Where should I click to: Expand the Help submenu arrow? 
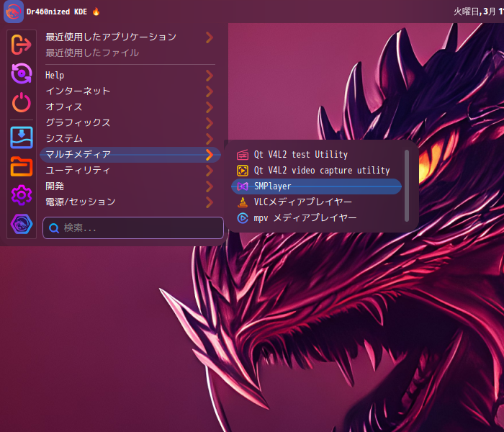[x=210, y=76]
